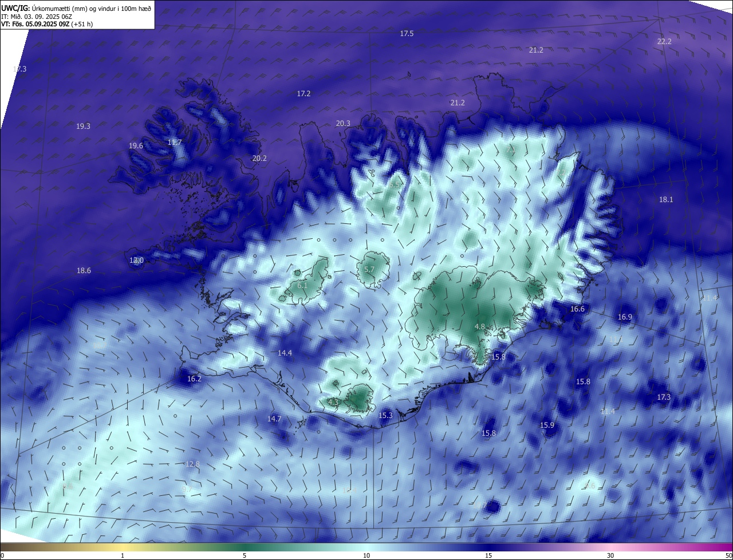Click the value label 16.6 on the map

click(577, 309)
